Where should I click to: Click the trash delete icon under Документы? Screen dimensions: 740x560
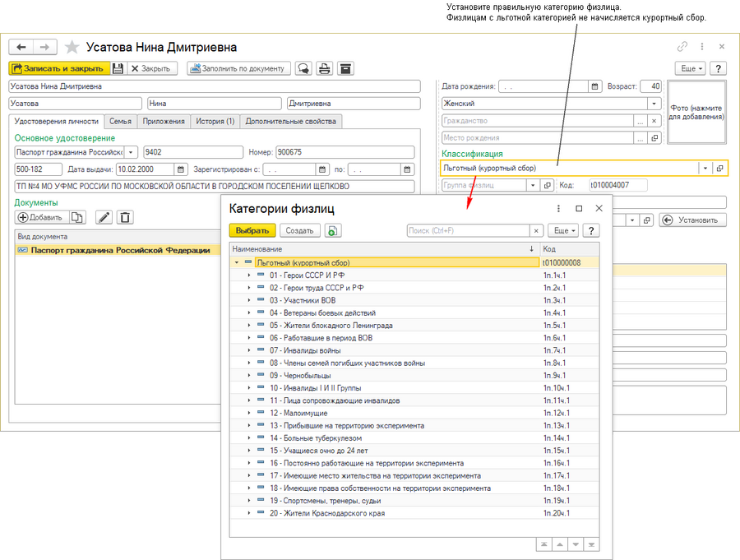pyautogui.click(x=124, y=217)
